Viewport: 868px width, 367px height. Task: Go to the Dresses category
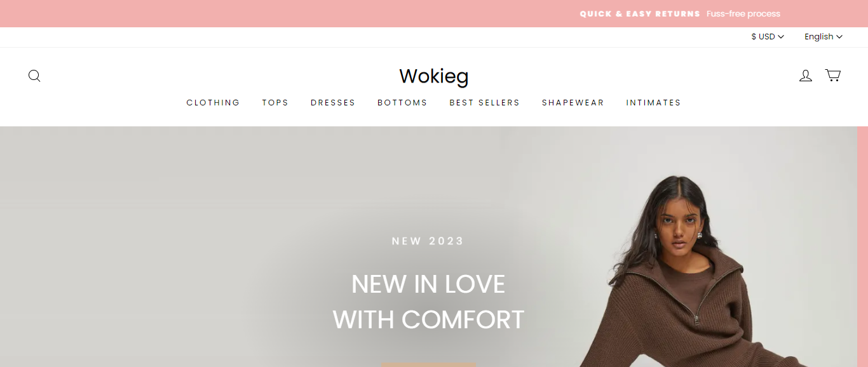click(x=333, y=102)
